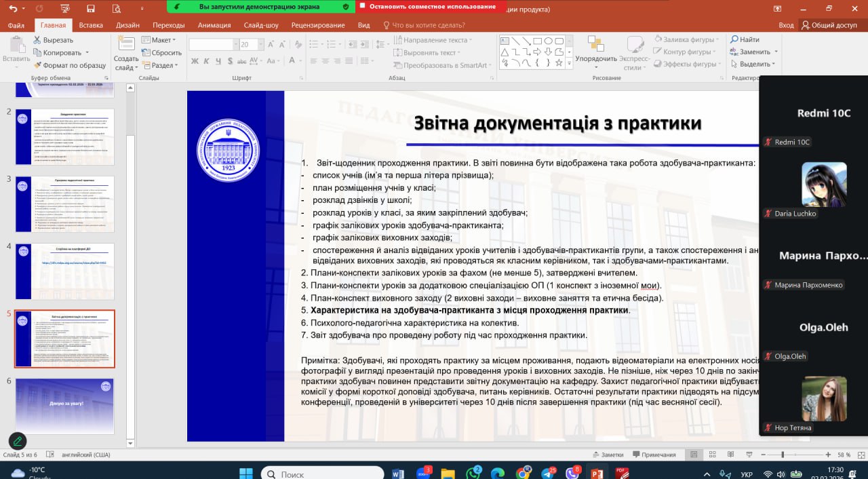Open the Вставка (Insert) ribbon tab
This screenshot has height=479, width=868.
coord(91,25)
